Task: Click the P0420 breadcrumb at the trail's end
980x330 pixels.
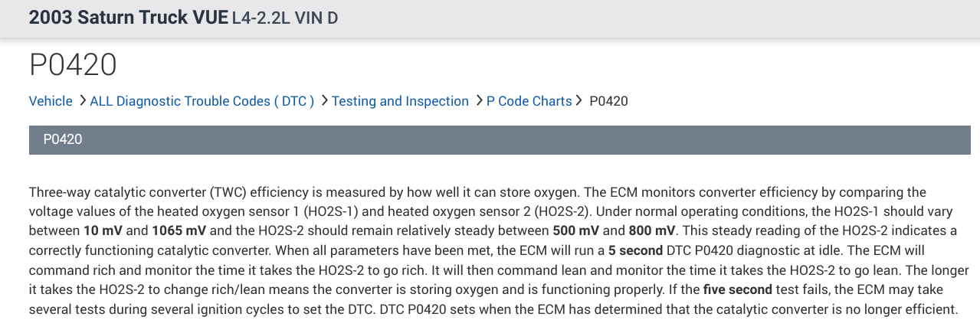Action: click(608, 101)
